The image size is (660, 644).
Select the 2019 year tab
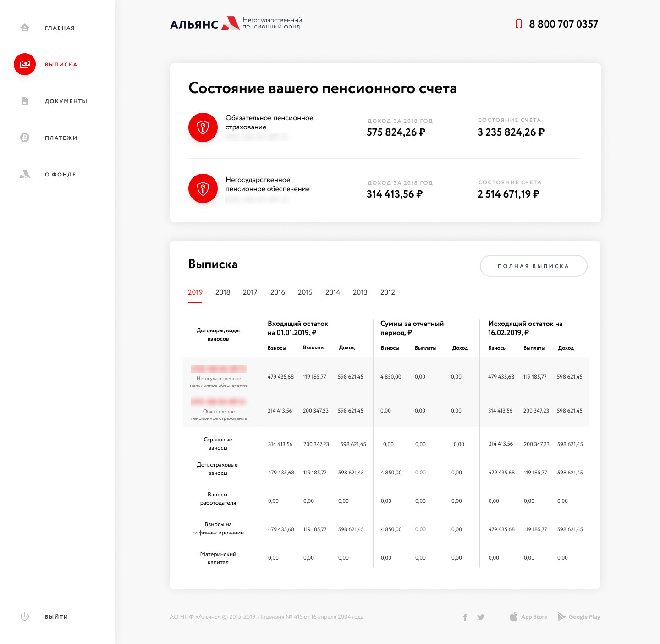pyautogui.click(x=195, y=292)
